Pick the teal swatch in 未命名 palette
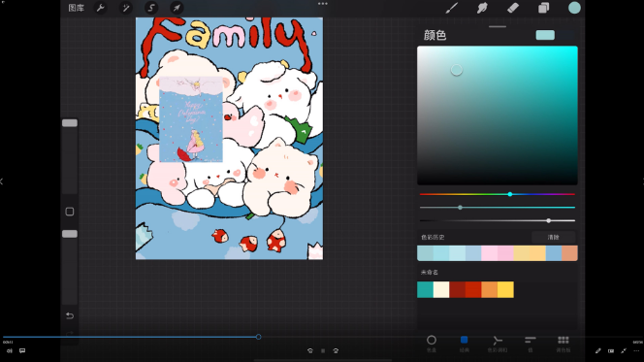 point(425,289)
